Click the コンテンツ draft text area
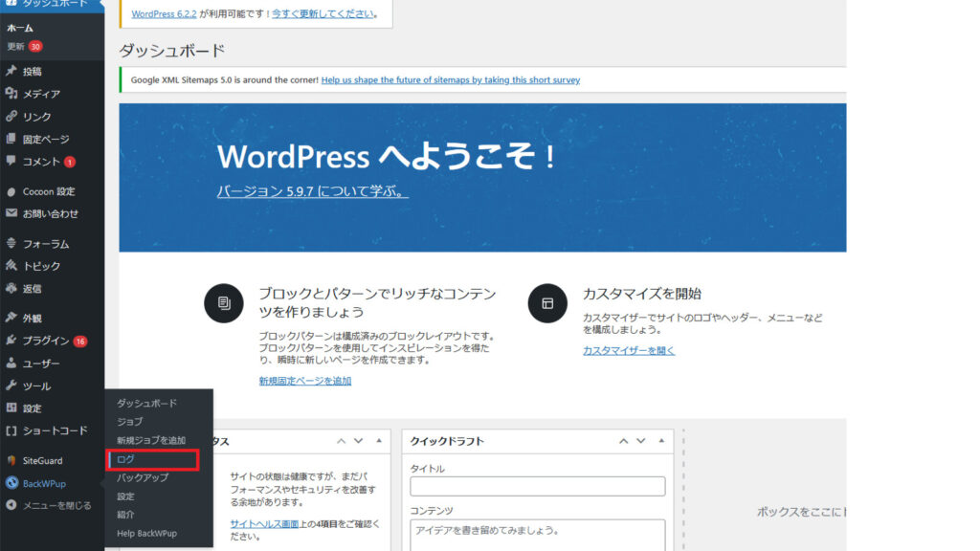980x551 pixels. [538, 536]
